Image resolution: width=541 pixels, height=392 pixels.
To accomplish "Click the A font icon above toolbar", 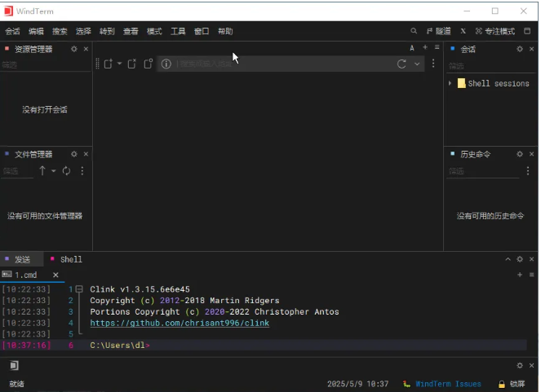I will (x=412, y=48).
